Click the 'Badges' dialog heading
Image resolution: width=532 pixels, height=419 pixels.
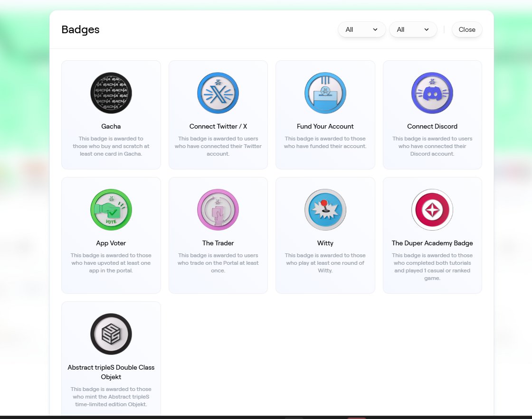(80, 29)
